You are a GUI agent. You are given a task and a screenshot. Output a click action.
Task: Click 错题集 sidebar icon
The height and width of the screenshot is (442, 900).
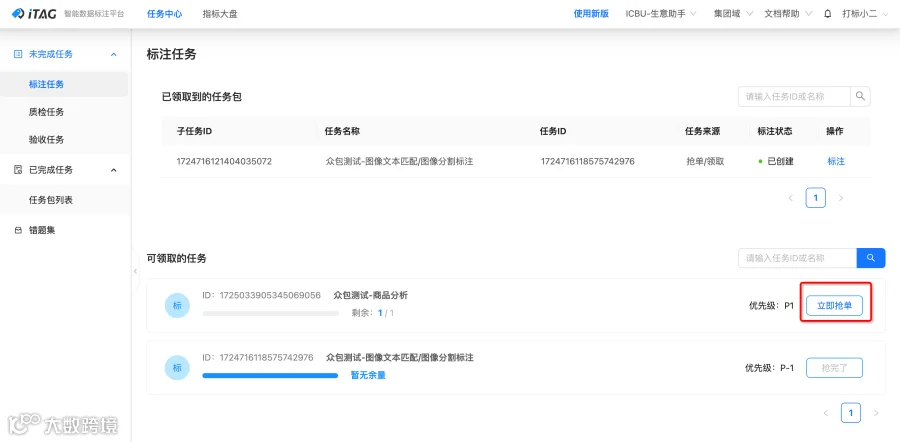[18, 230]
